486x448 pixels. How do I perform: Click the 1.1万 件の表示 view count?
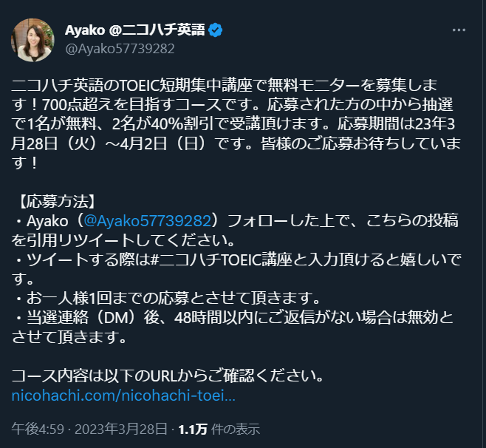point(219,429)
